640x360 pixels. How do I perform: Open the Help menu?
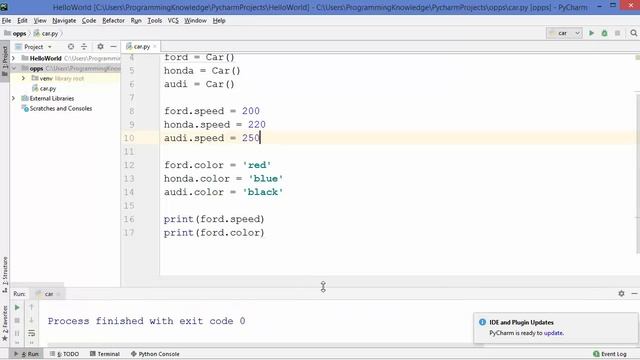pyautogui.click(x=219, y=20)
